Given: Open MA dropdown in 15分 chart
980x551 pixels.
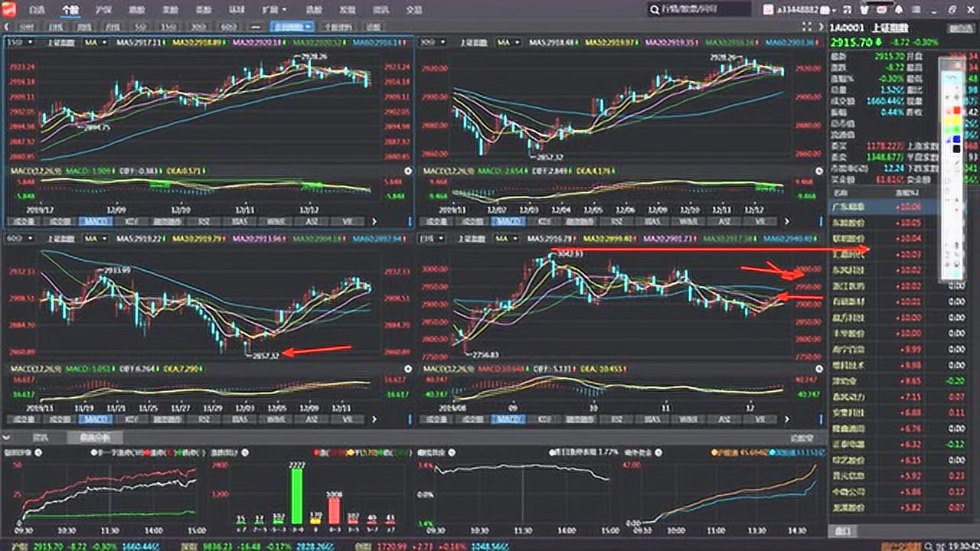Looking at the screenshot, I should pos(95,42).
